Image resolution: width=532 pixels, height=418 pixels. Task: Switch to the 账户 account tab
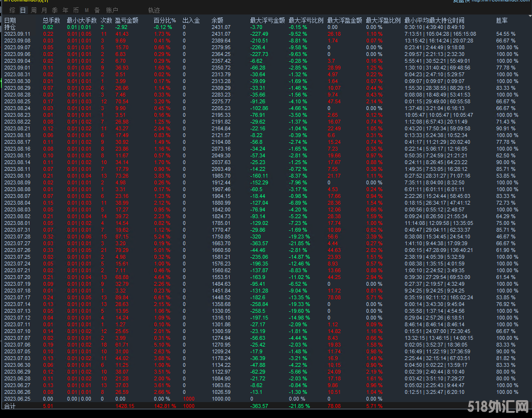click(112, 10)
